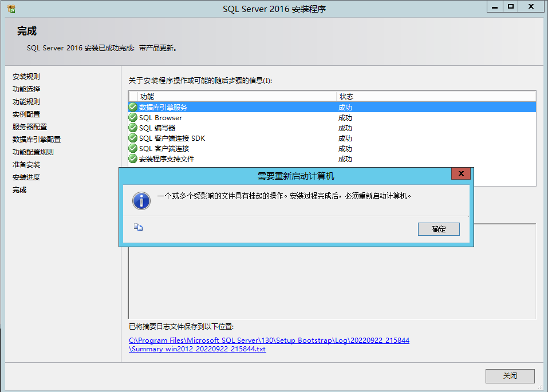Confirm restart dialog with 确定 button
The height and width of the screenshot is (392, 548).
tap(439, 229)
